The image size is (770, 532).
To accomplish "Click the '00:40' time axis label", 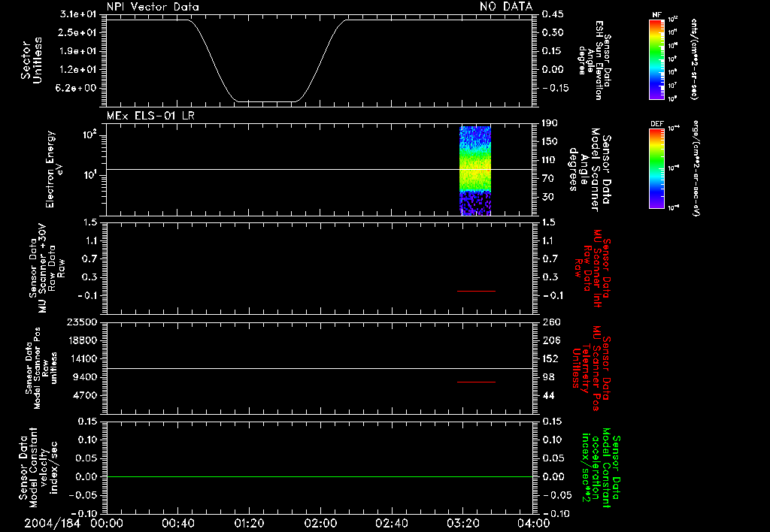I will click(x=177, y=523).
